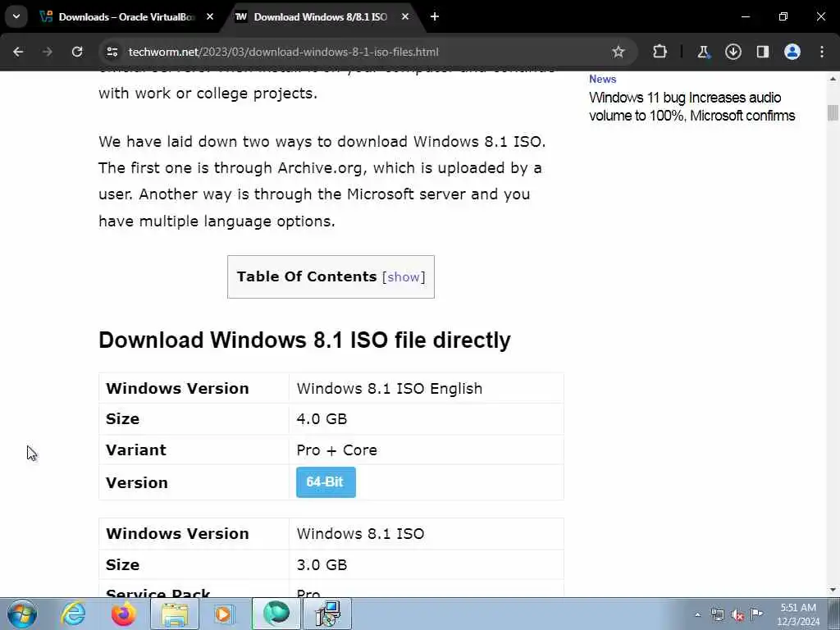Restore down the browser window
The height and width of the screenshot is (630, 840).
[783, 16]
